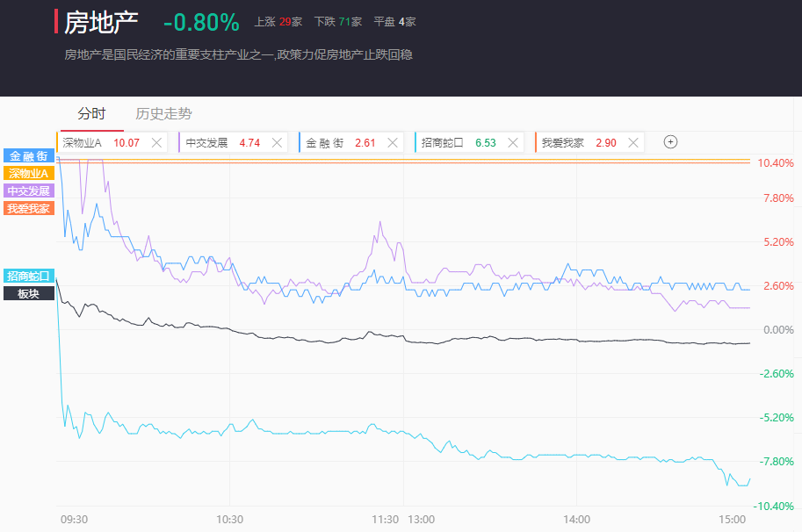
Task: Click the 上涨 29家 count
Action: (278, 21)
